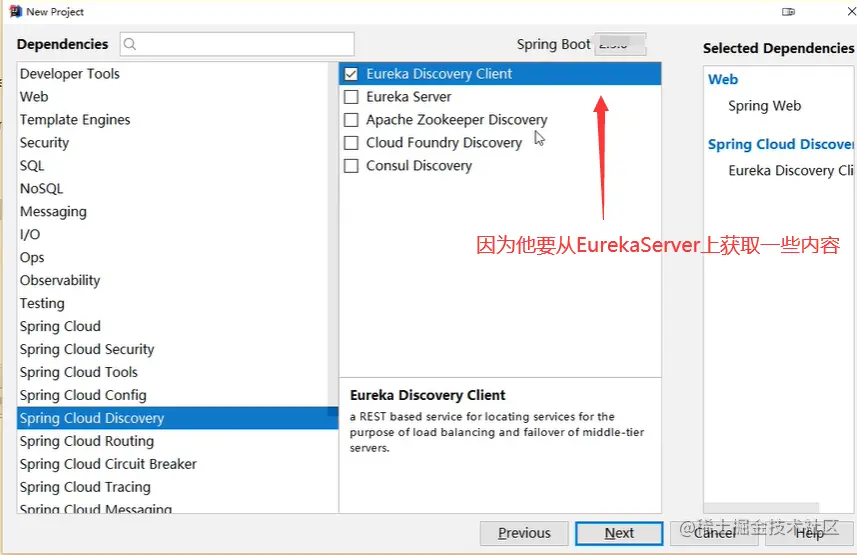Choose Template Engines category
The width and height of the screenshot is (857, 555).
pos(172,120)
